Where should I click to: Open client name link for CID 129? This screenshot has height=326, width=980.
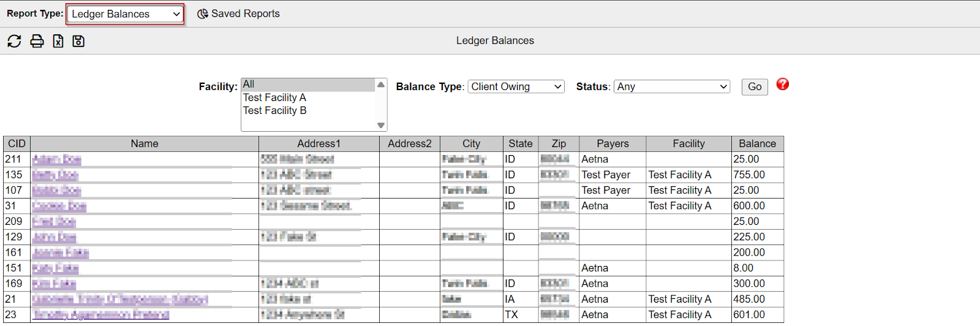(54, 237)
